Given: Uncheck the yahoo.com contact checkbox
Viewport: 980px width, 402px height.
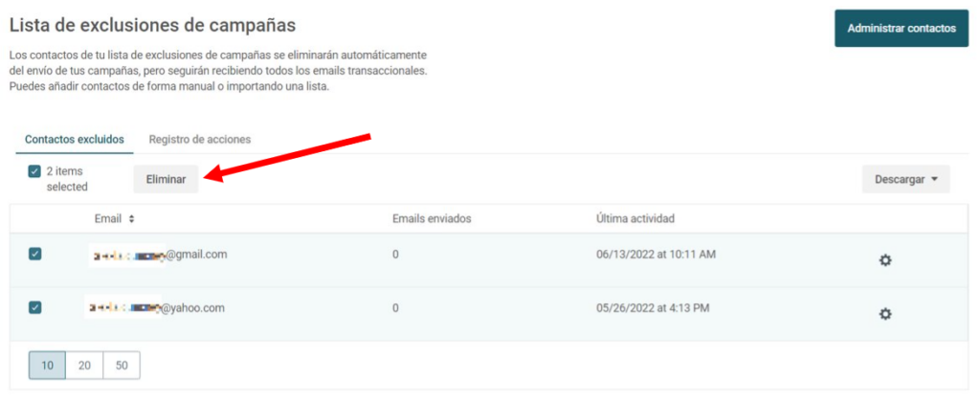Looking at the screenshot, I should 35,307.
